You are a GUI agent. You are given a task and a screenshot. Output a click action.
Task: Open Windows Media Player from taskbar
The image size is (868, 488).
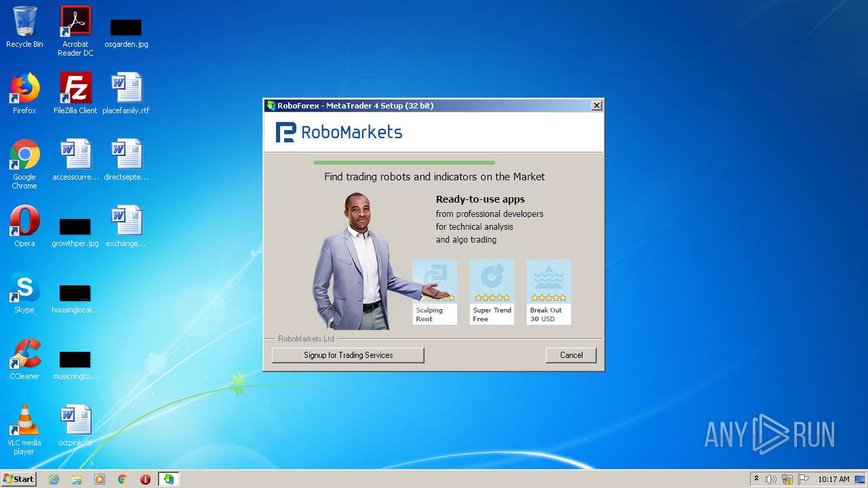[100, 479]
